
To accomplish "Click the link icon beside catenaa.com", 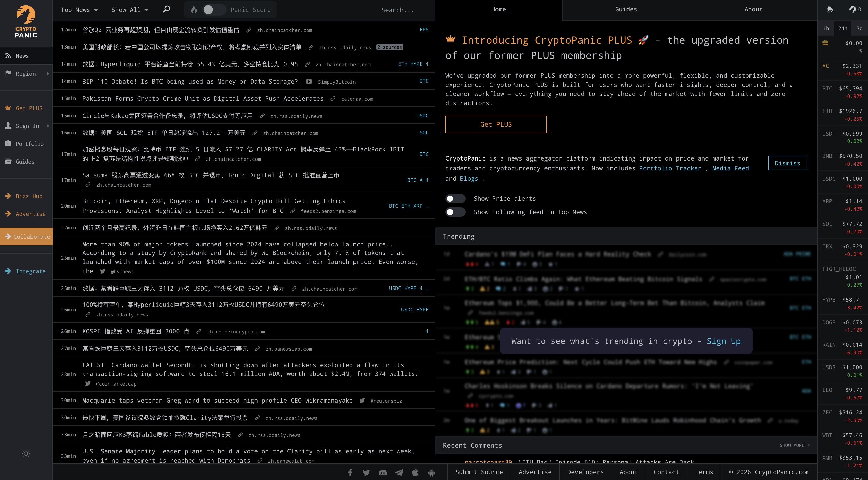I will click(x=333, y=99).
